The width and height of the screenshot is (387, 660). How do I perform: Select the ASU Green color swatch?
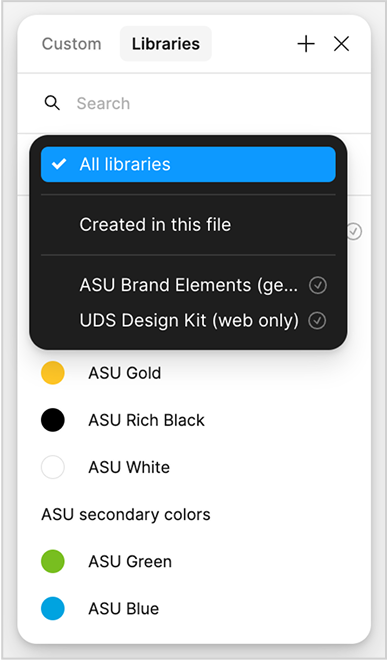(x=53, y=562)
